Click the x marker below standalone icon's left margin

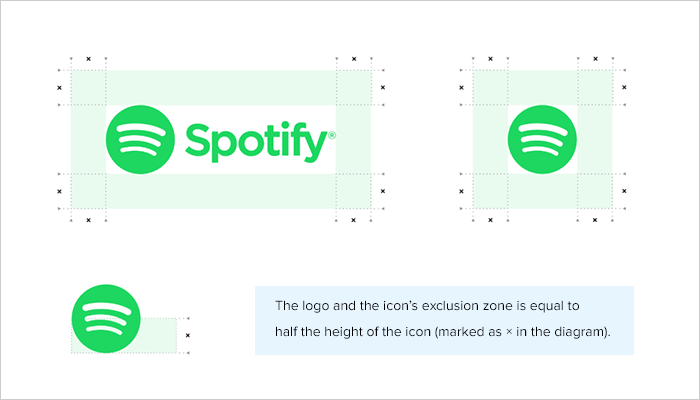(491, 220)
